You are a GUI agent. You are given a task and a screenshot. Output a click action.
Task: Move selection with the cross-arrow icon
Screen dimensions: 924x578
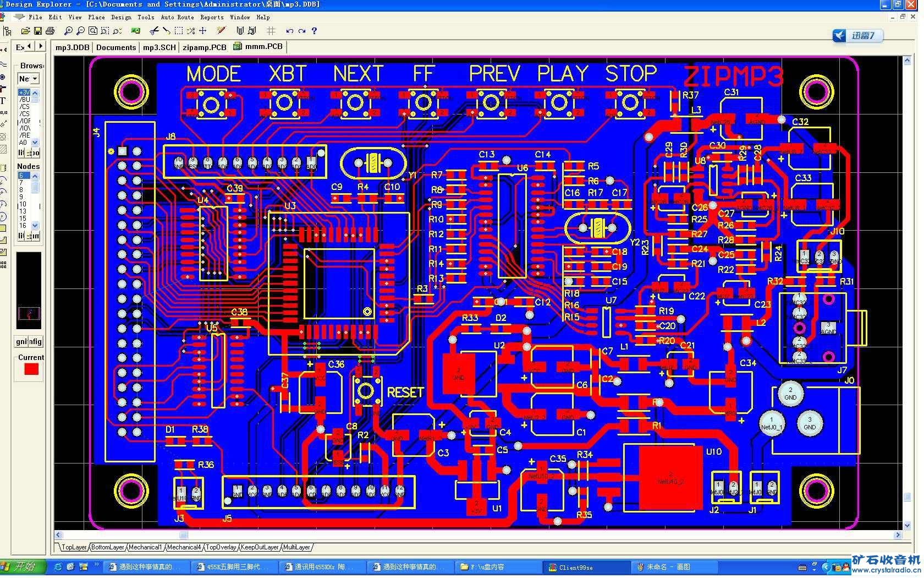[x=203, y=31]
